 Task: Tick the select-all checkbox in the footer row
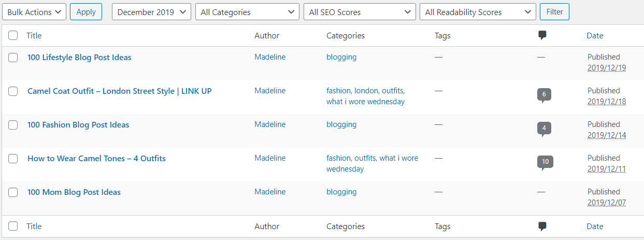coord(13,227)
